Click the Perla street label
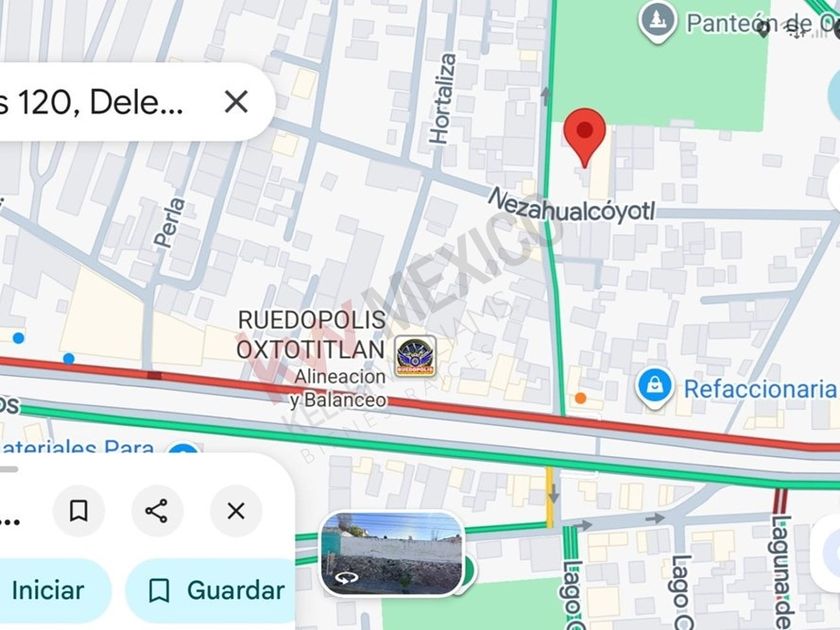Screen dimensions: 840x630 169,222
